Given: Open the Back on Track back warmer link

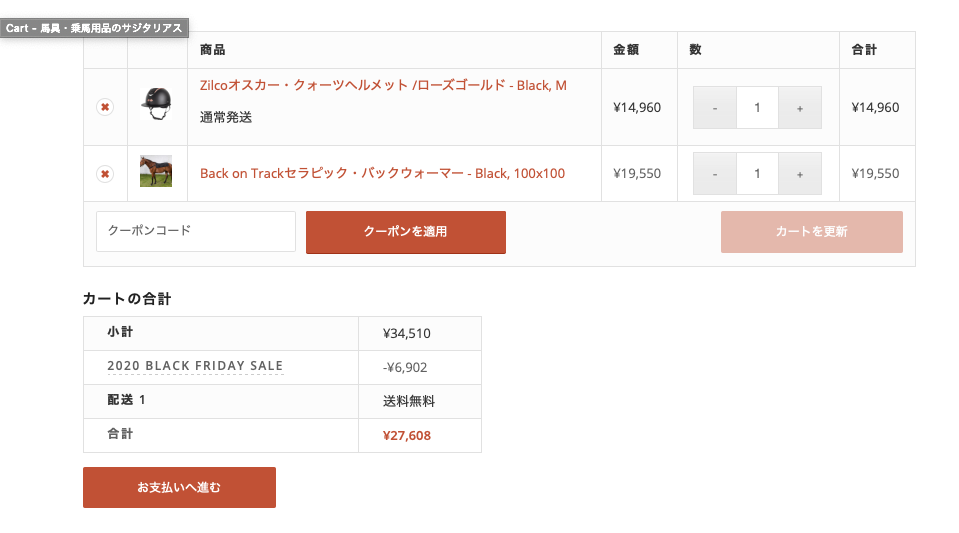Looking at the screenshot, I should (x=382, y=174).
